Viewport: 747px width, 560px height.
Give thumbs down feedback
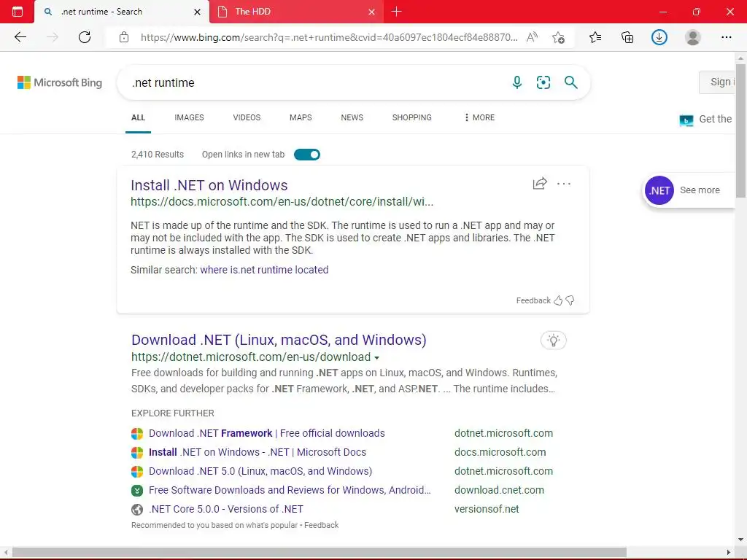[570, 300]
